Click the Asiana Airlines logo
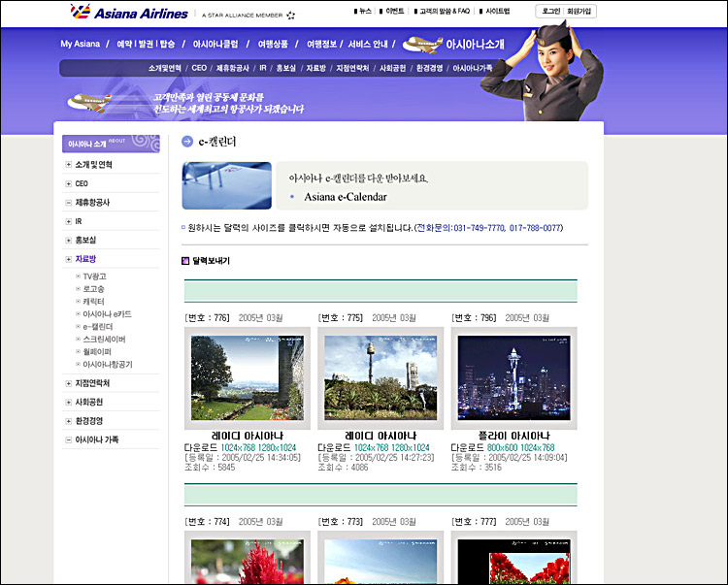728x585 pixels. (129, 12)
